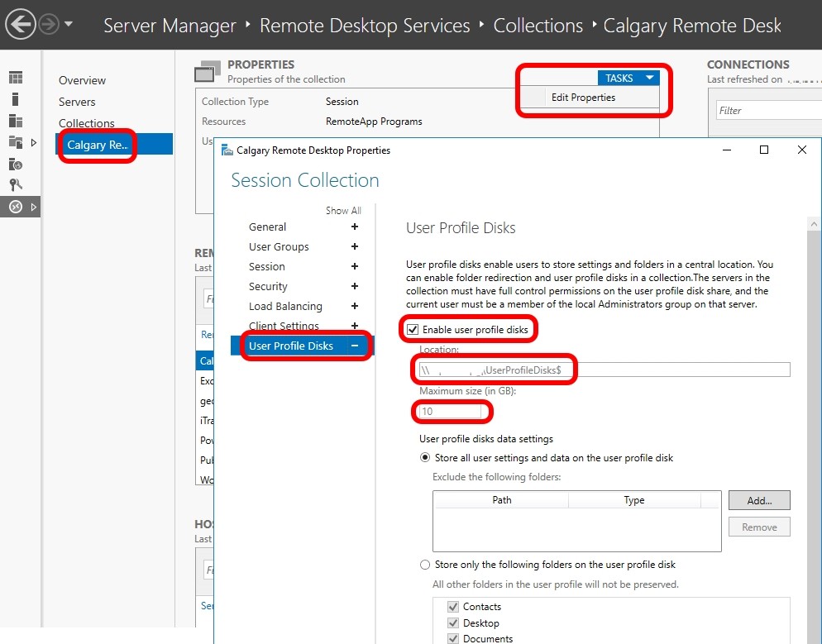Select the IIS sidebar icon
This screenshot has width=822, height=644.
tap(16, 164)
